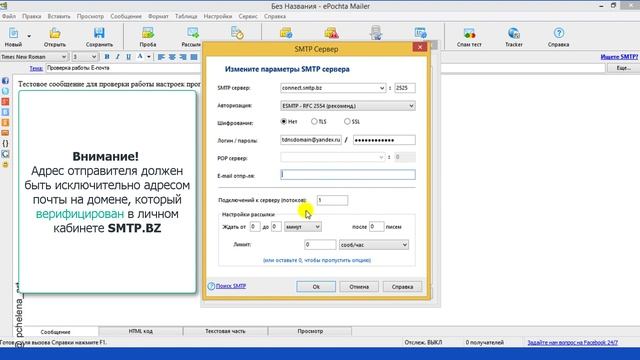The height and width of the screenshot is (360, 640).
Task: Click the curly braces sidebar icon
Action: [x=5, y=144]
